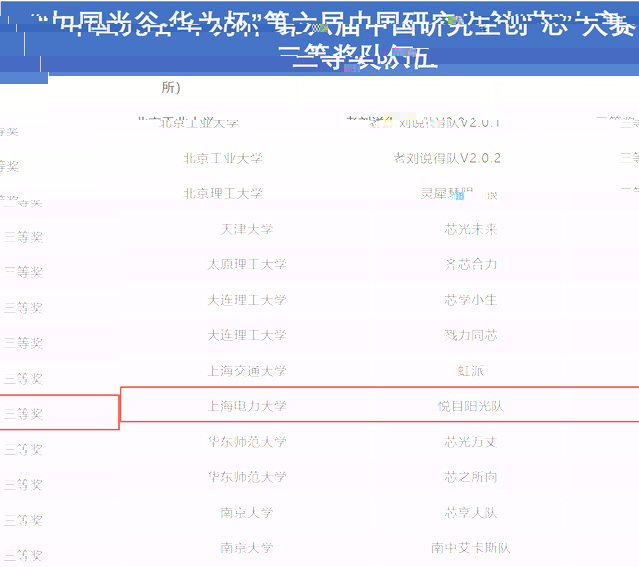Click the team name 芯光万丈
Viewport: 639px width, 567px height.
[471, 441]
